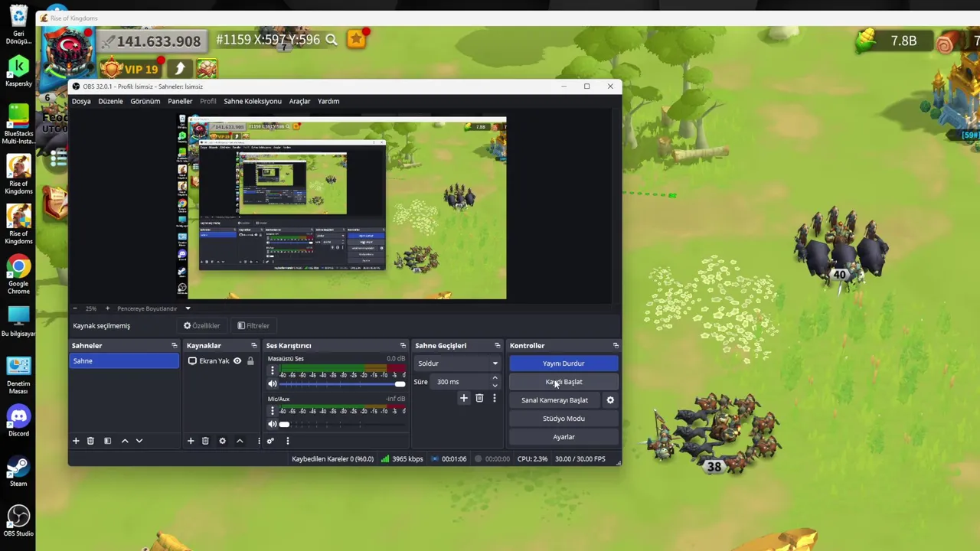Open Kaspersky desktop shortcut

18,71
